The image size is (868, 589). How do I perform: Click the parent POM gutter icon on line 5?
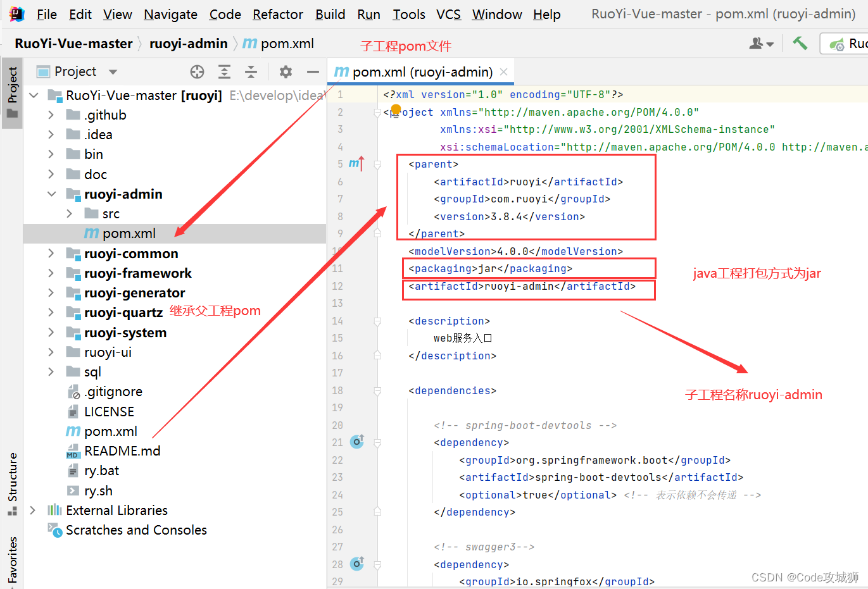point(357,164)
